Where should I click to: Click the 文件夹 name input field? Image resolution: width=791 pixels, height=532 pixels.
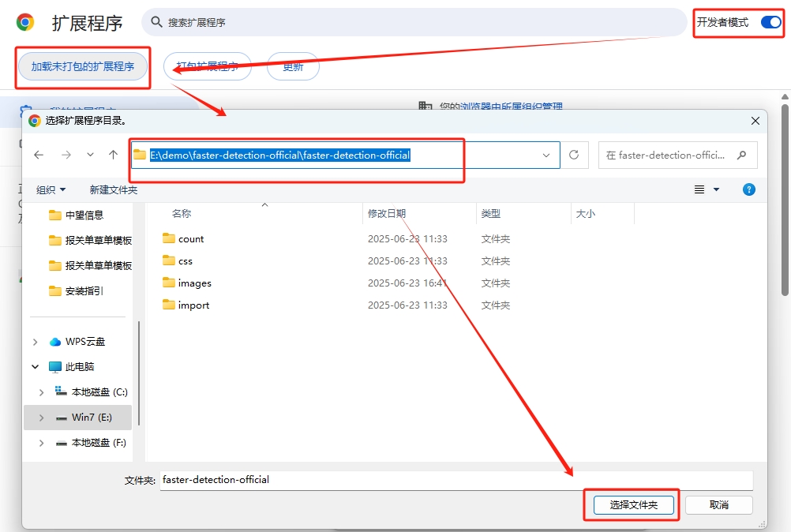click(455, 480)
